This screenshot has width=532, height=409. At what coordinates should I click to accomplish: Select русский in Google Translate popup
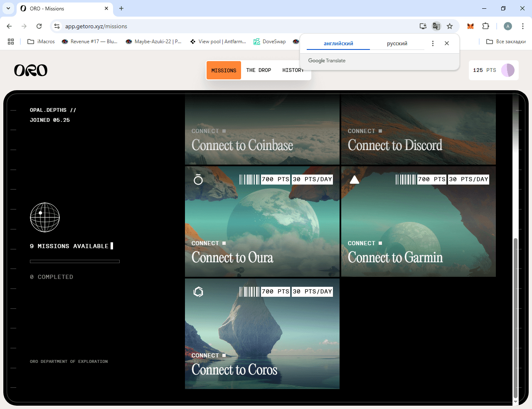click(397, 43)
